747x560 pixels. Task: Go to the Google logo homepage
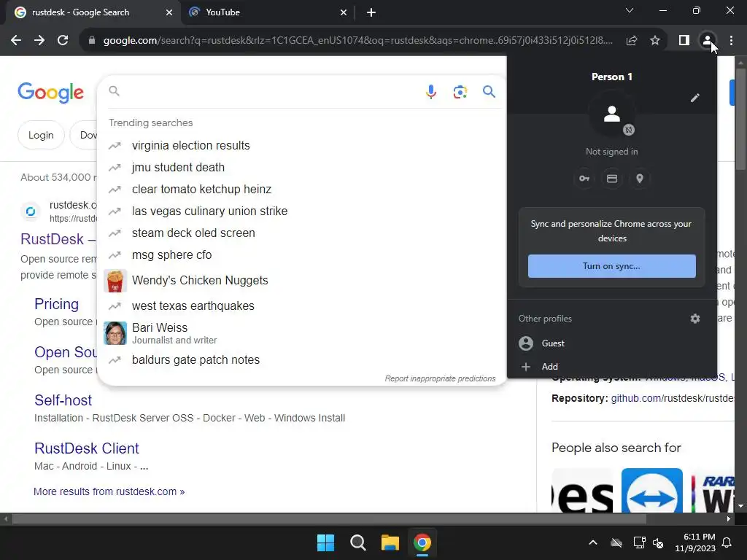50,93
